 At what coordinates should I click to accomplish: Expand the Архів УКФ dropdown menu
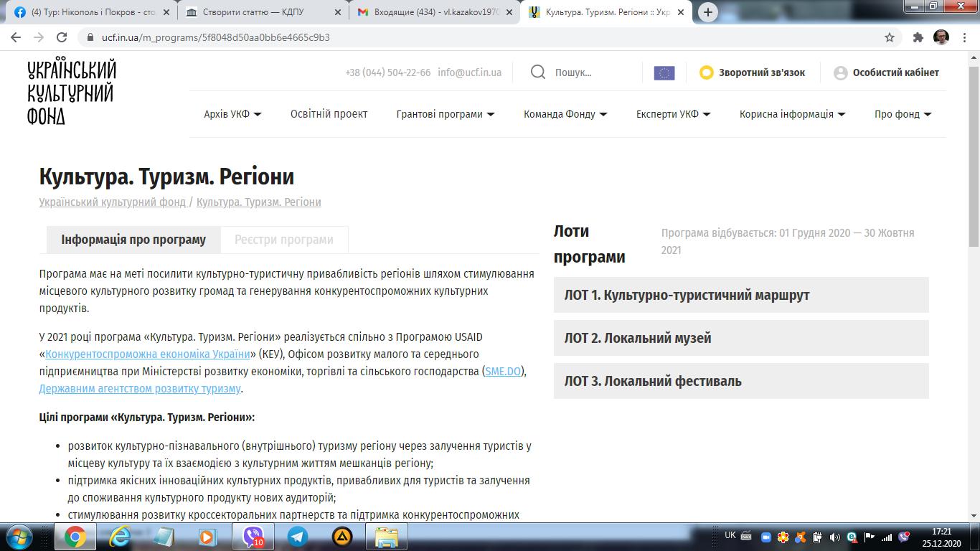click(232, 114)
